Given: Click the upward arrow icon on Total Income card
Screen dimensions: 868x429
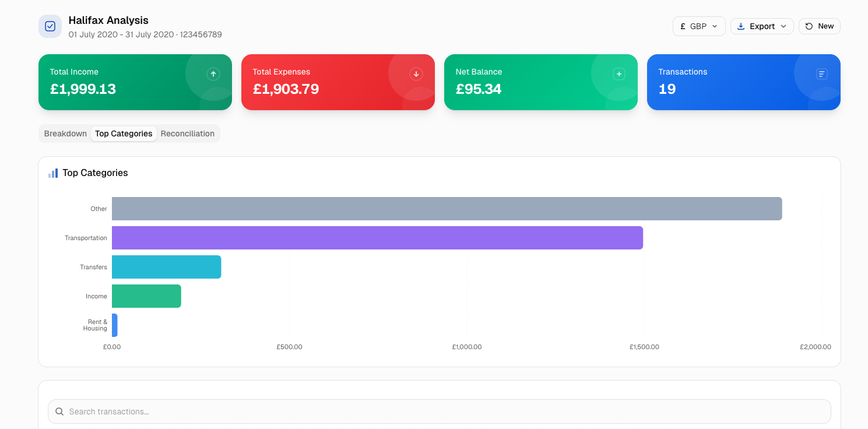Looking at the screenshot, I should pos(213,74).
